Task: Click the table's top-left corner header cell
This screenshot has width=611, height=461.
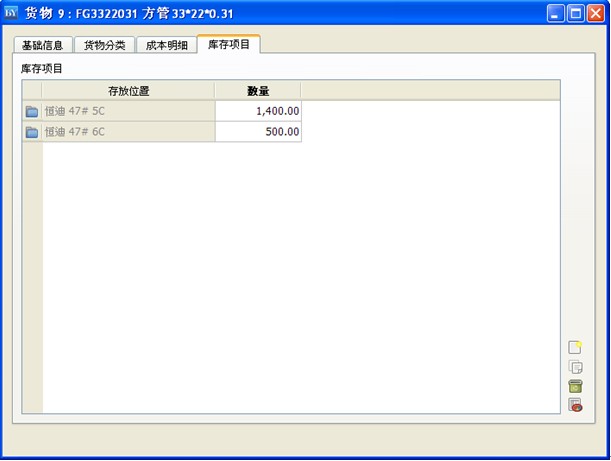Action: click(32, 91)
